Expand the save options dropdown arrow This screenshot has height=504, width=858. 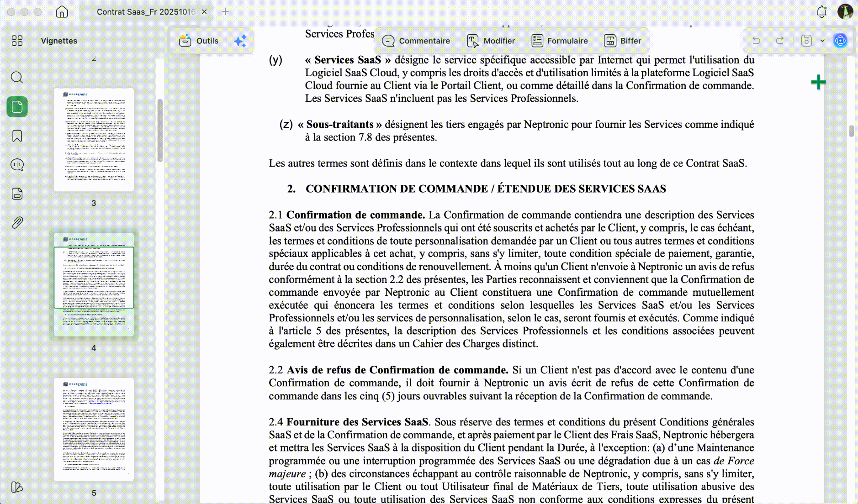(x=822, y=41)
